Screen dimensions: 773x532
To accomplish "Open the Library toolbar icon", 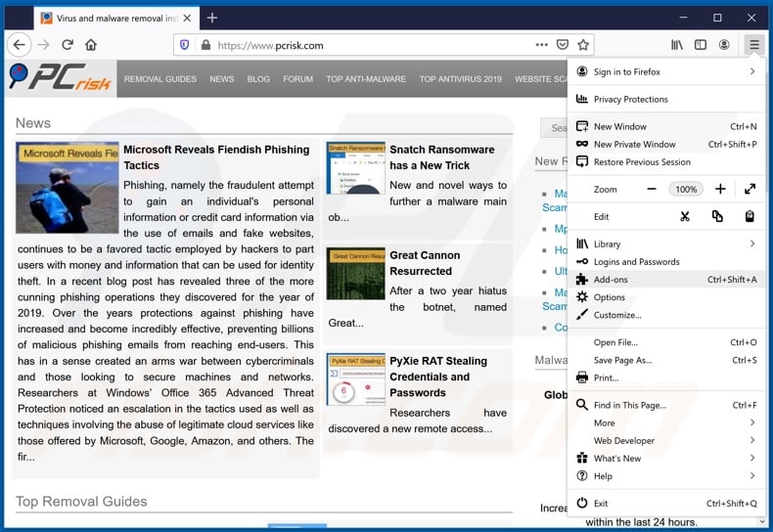I will click(x=677, y=45).
